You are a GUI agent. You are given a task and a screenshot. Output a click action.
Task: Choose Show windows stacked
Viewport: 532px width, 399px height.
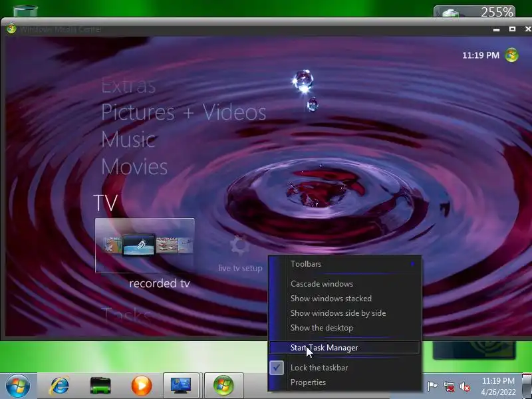point(344,299)
